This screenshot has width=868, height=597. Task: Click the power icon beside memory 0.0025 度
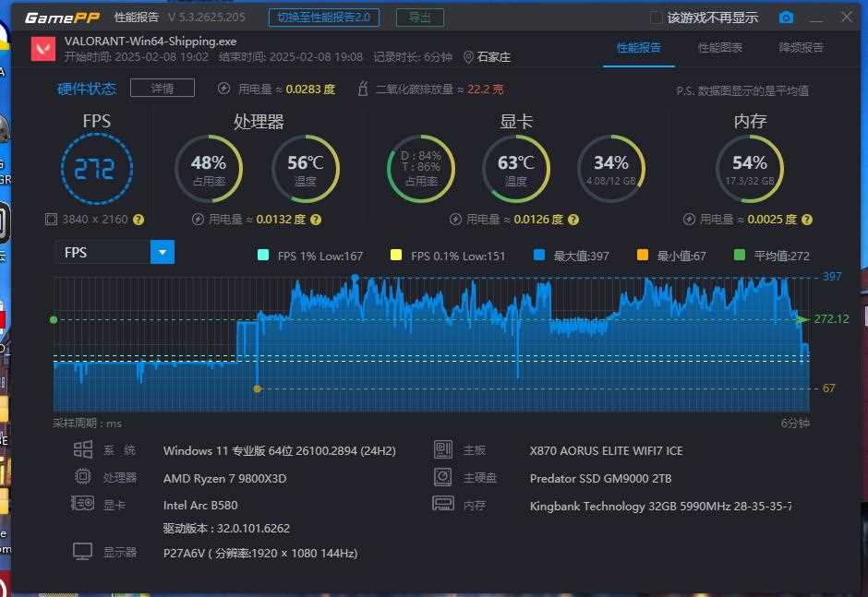coord(689,220)
